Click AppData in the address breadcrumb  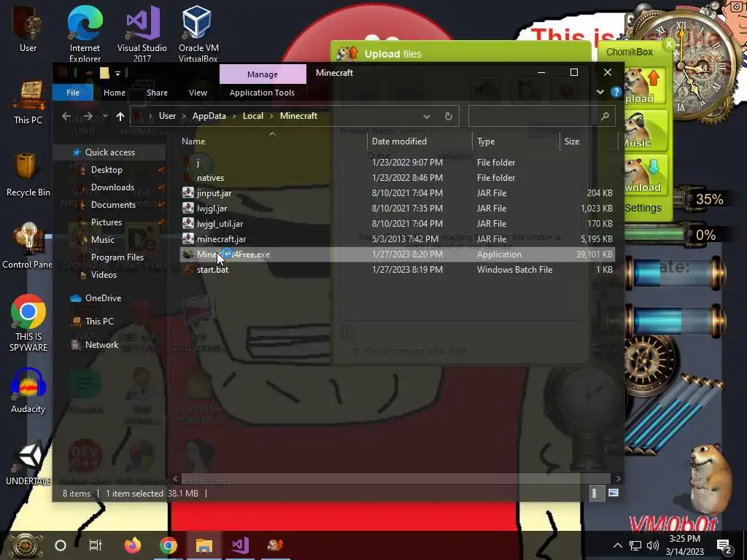(x=209, y=116)
